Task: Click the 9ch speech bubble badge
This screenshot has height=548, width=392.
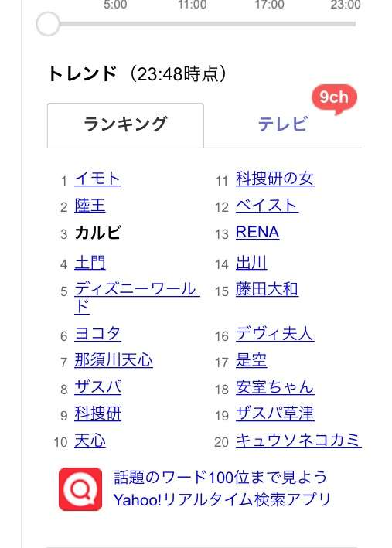Action: coord(334,99)
